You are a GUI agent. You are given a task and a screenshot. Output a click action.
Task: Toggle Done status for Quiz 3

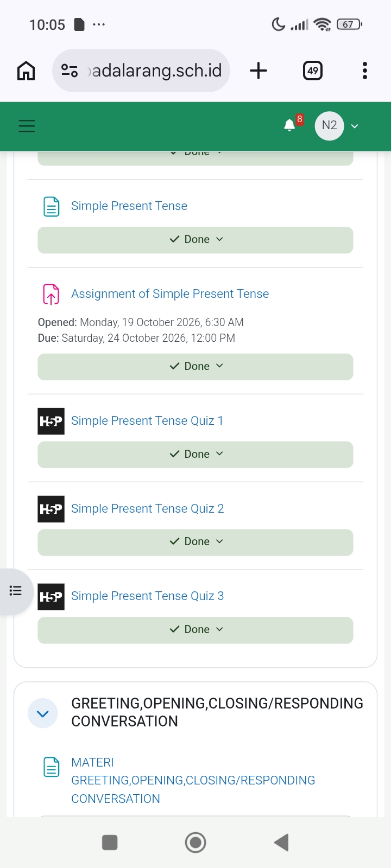click(195, 630)
